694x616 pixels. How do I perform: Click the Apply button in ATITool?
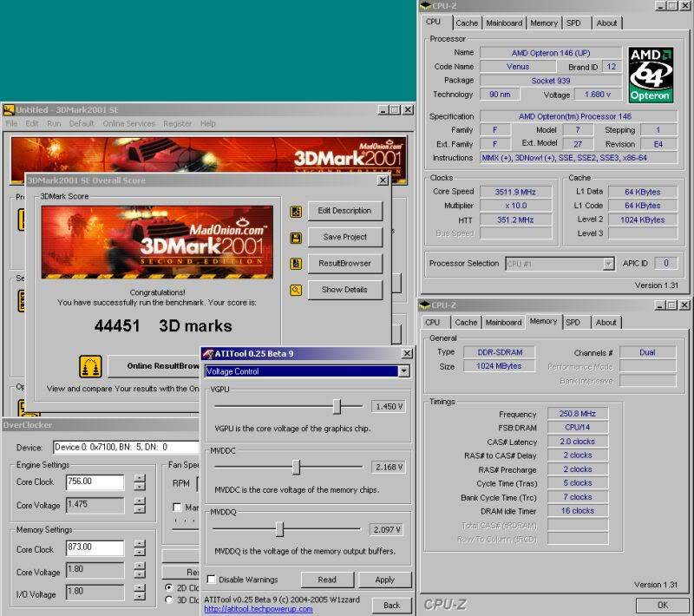coord(384,580)
